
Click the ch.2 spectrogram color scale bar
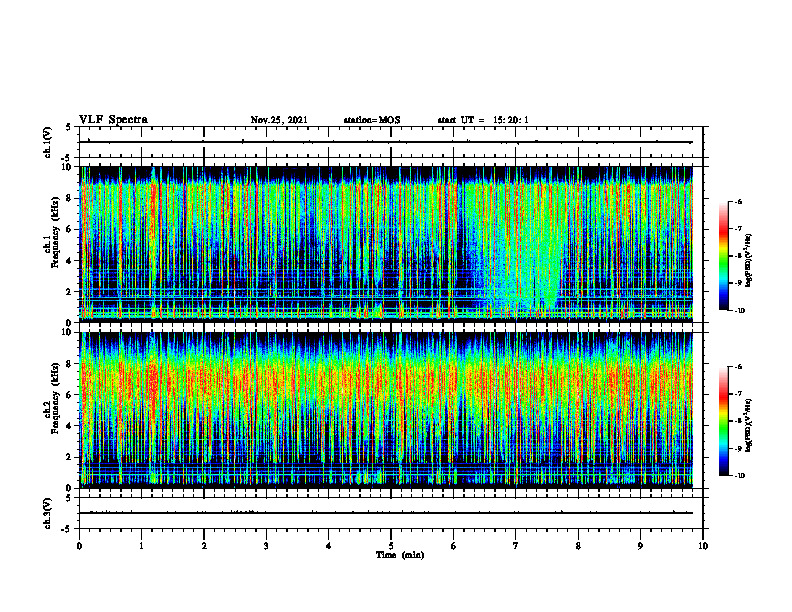pyautogui.click(x=723, y=421)
